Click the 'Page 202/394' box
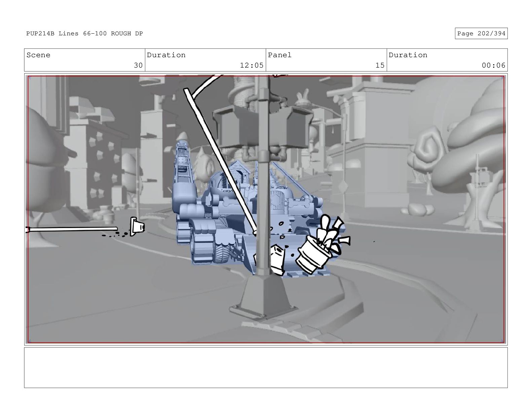Screen dimensions: 532x412 pyautogui.click(x=481, y=33)
